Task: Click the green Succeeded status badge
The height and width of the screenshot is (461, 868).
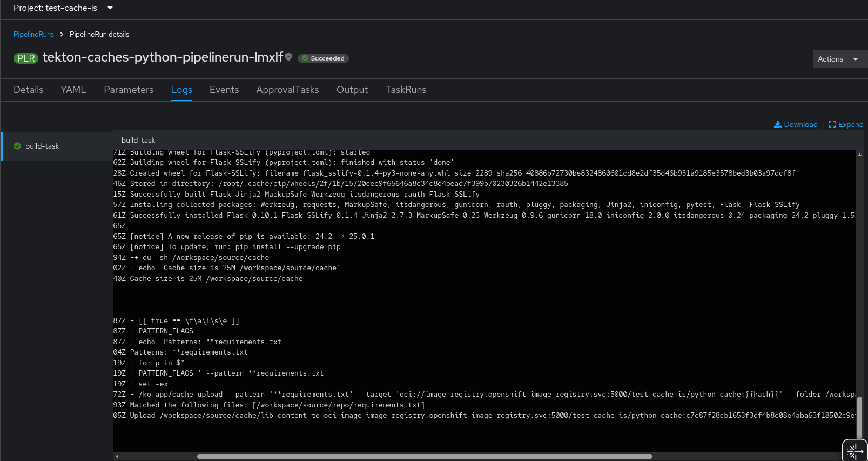Action: click(323, 58)
